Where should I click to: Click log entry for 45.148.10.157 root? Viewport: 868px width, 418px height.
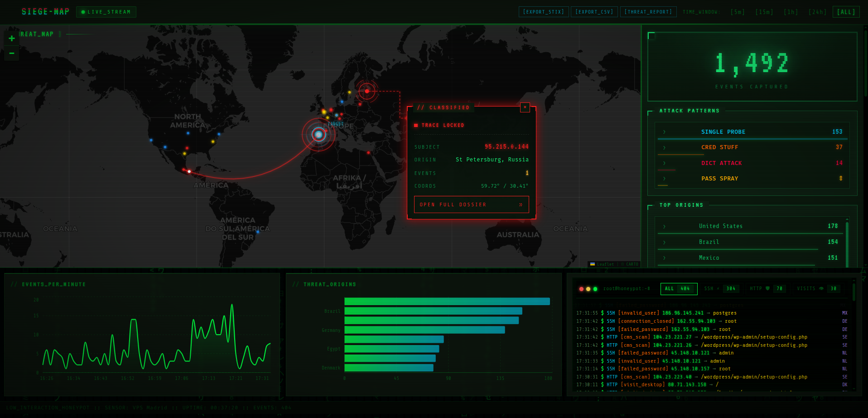point(712,369)
